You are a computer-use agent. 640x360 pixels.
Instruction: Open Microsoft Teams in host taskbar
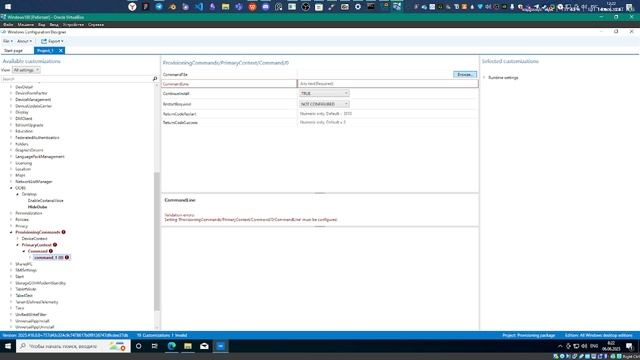pyautogui.click(x=239, y=7)
